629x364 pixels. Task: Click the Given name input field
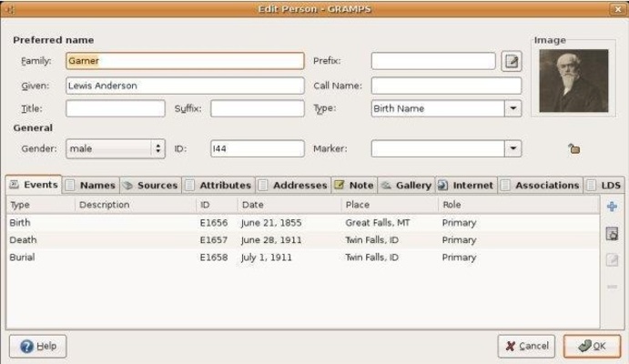click(x=184, y=86)
